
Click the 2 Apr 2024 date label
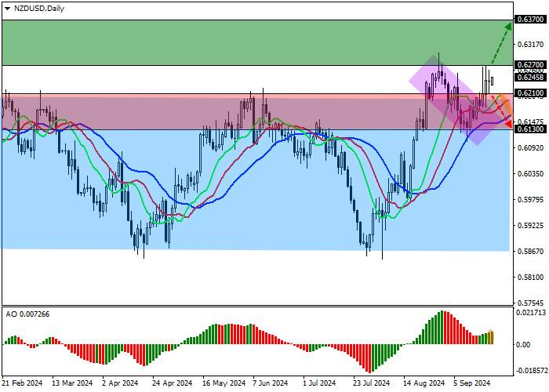pyautogui.click(x=120, y=383)
